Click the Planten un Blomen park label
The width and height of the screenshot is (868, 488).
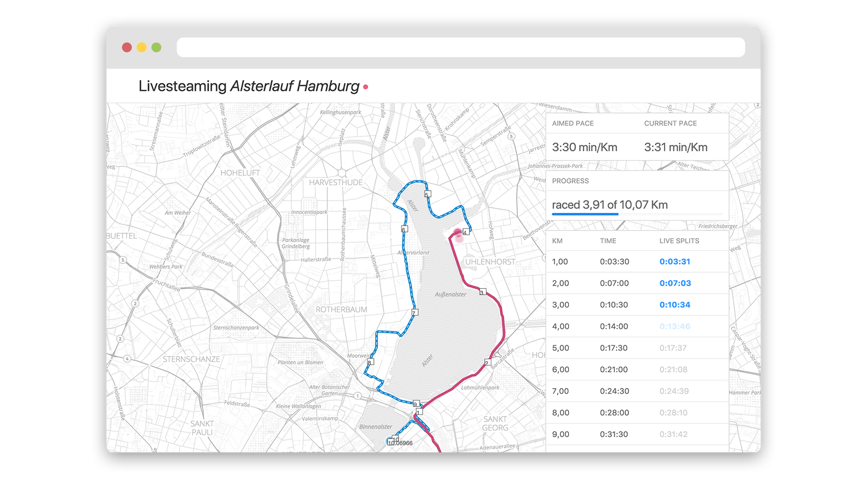pyautogui.click(x=300, y=362)
